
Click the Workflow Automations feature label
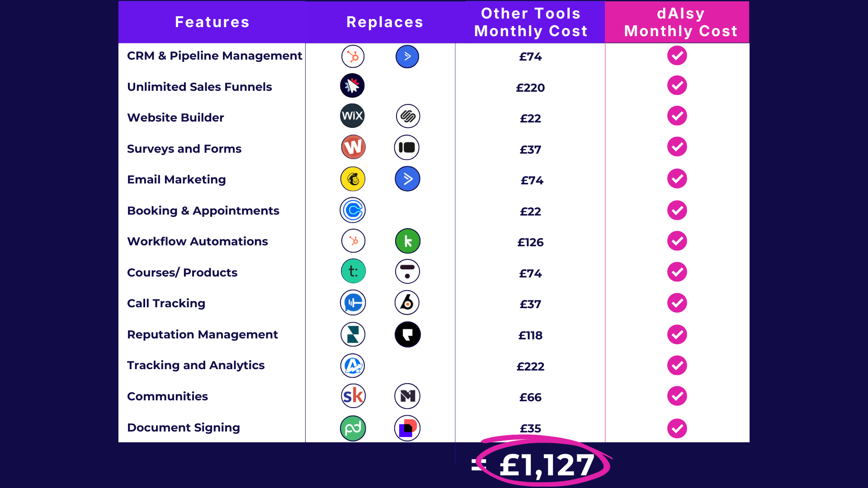(197, 241)
